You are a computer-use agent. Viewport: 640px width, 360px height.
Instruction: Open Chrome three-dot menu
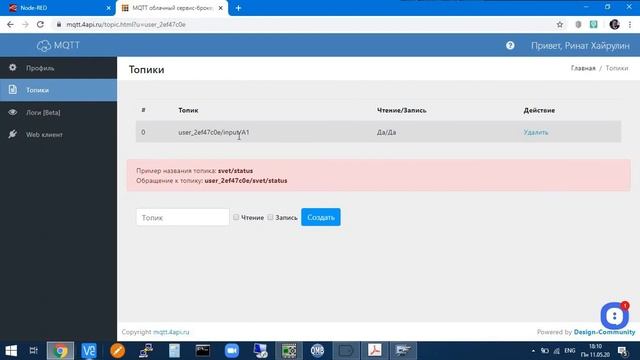click(630, 24)
